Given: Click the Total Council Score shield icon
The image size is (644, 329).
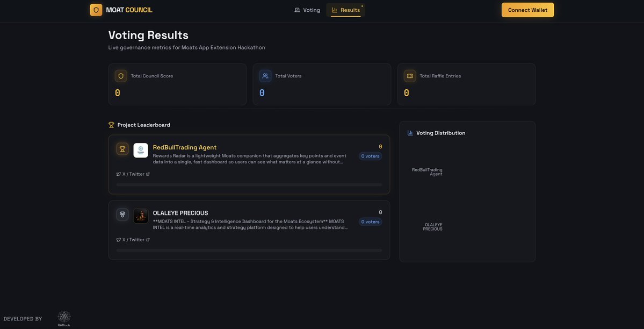Looking at the screenshot, I should coord(121,76).
